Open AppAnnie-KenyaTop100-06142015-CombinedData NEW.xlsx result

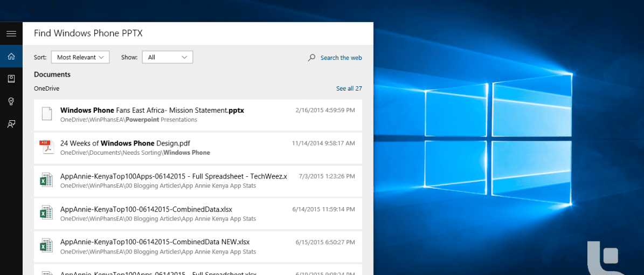(x=198, y=246)
